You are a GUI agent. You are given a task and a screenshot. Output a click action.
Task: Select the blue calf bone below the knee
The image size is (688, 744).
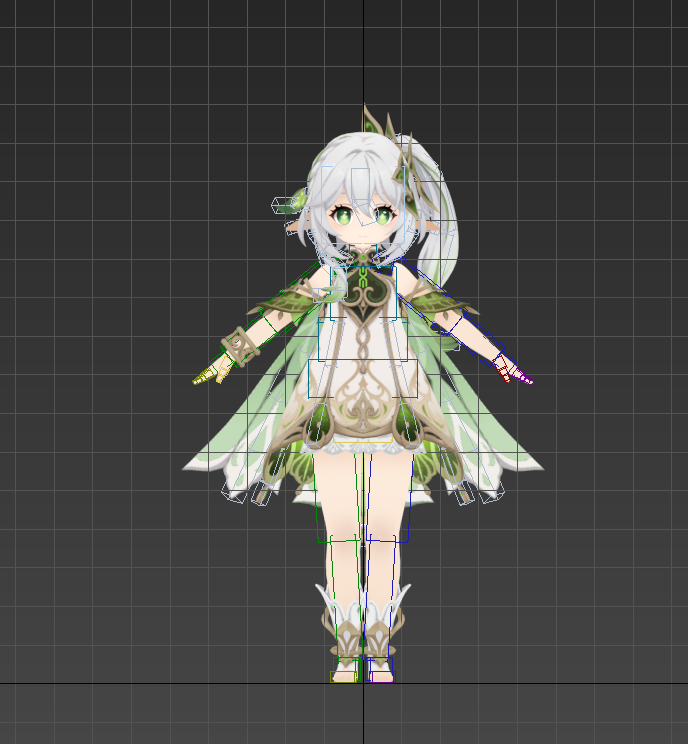tap(381, 597)
